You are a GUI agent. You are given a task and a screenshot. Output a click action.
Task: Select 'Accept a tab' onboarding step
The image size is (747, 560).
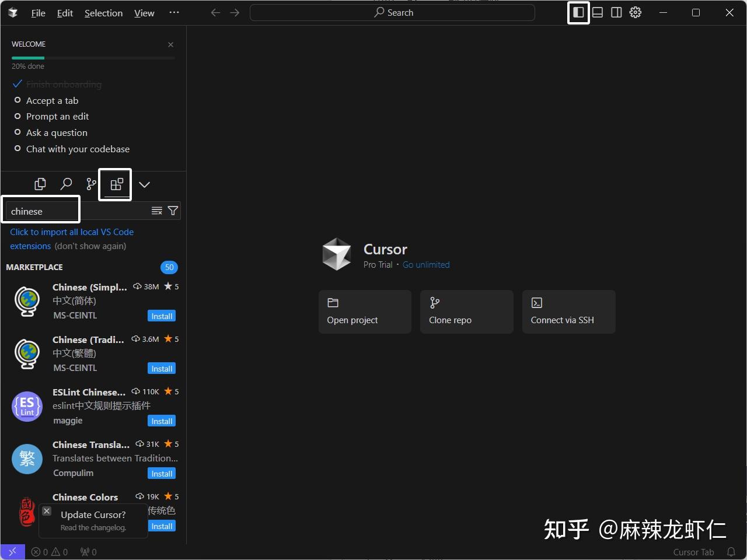52,100
